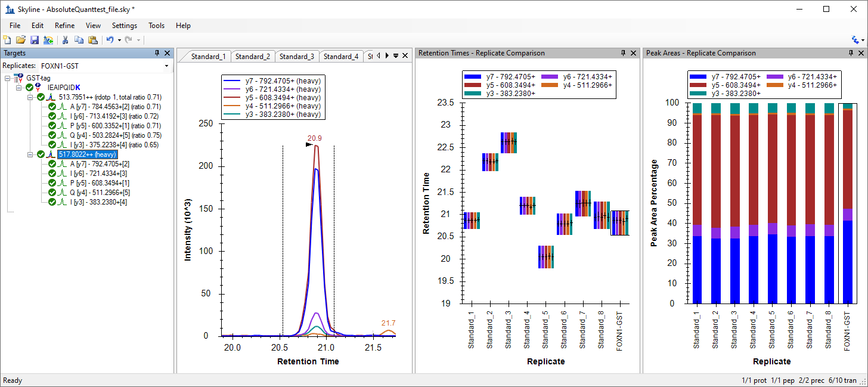This screenshot has width=868, height=387.
Task: Click the 20.9 peak label in chromatogram
Action: point(315,138)
